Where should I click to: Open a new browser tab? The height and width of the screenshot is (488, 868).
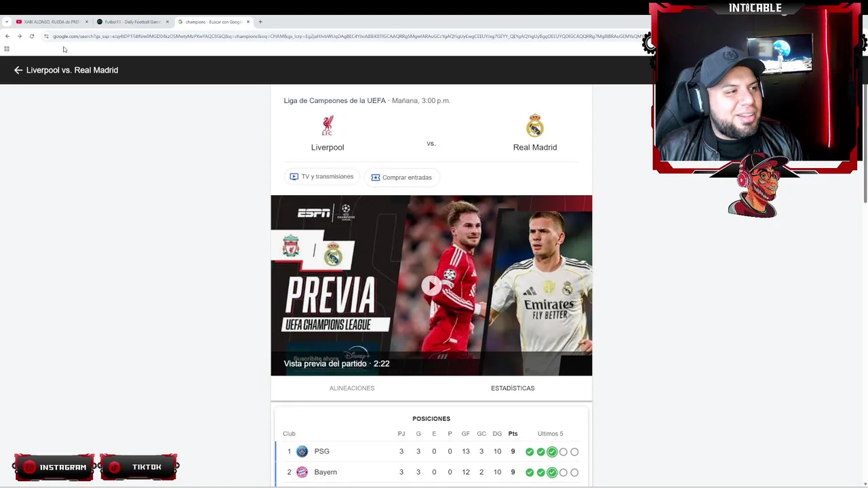[260, 22]
